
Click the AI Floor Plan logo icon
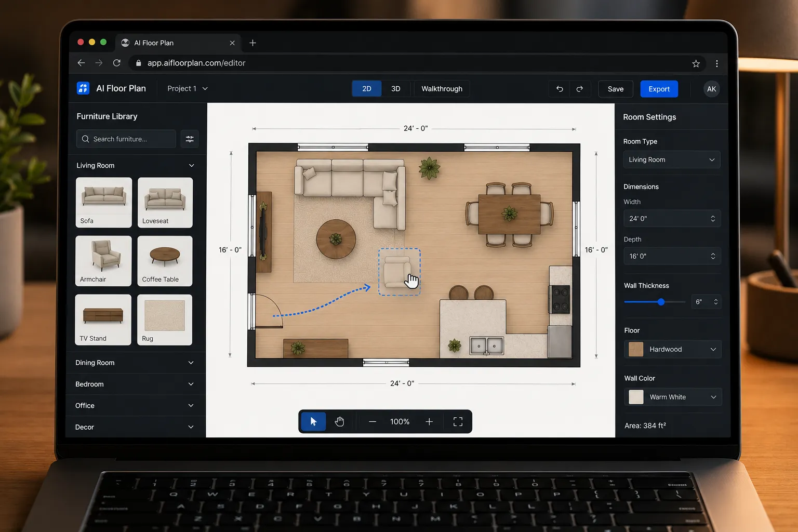click(83, 88)
